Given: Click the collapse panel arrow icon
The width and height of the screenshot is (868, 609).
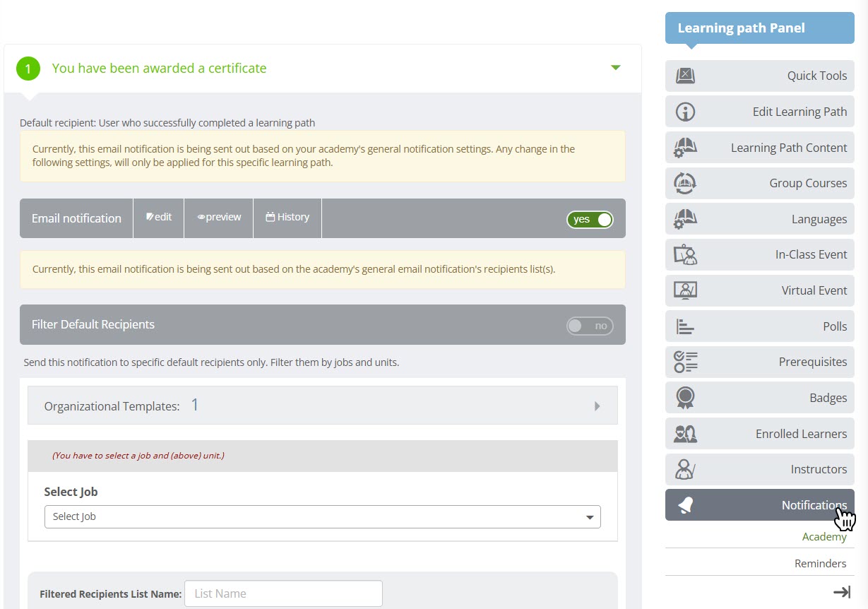Looking at the screenshot, I should (x=841, y=592).
